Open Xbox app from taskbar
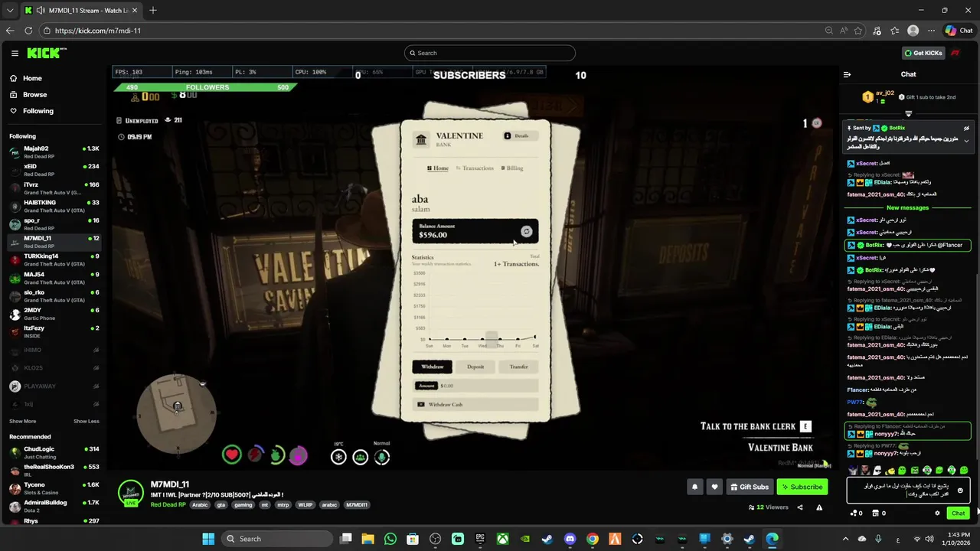Screen dimensions: 980x551 point(502,539)
